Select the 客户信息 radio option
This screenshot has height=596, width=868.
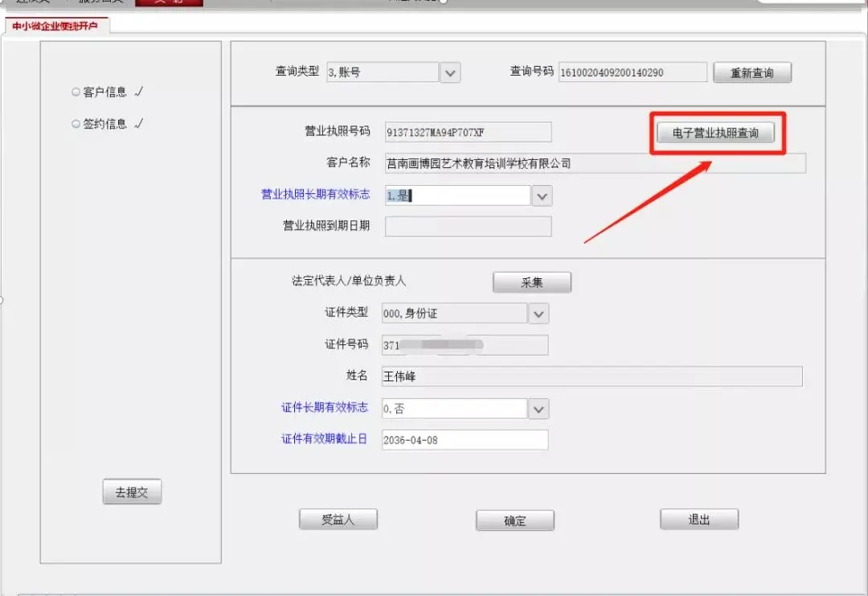click(x=76, y=92)
